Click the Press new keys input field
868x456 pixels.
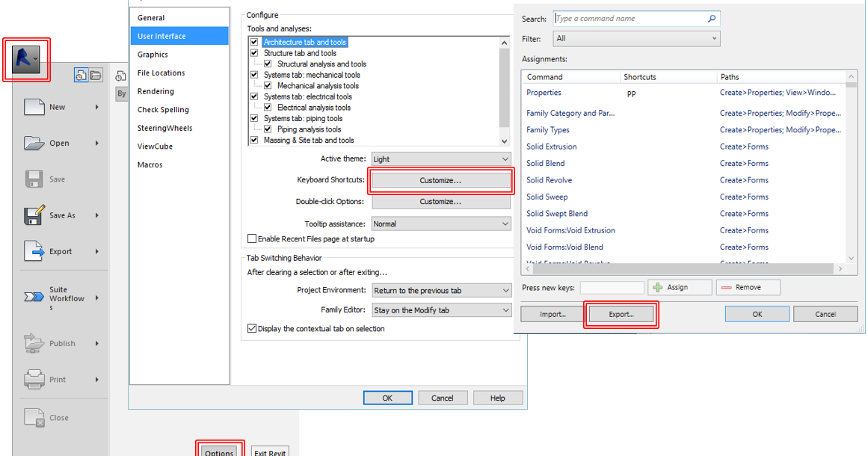point(612,287)
